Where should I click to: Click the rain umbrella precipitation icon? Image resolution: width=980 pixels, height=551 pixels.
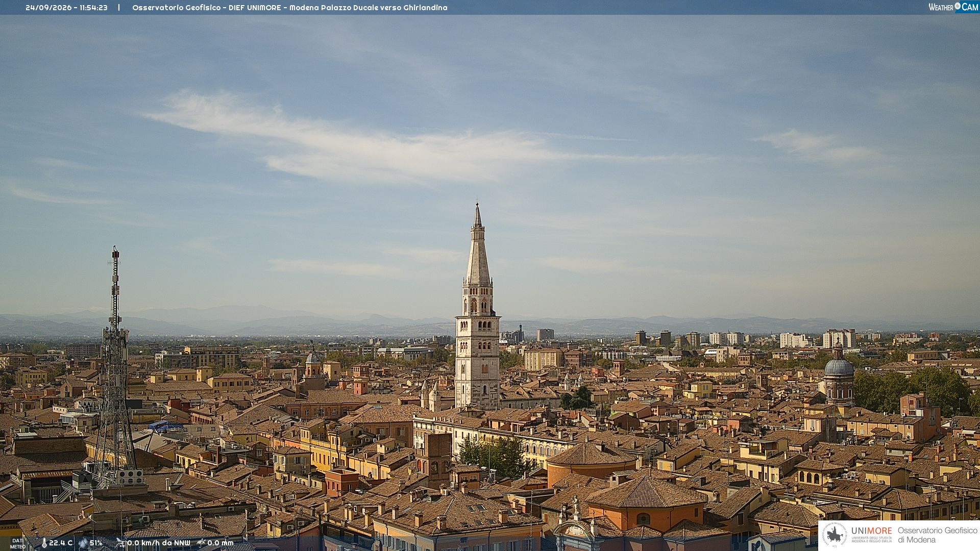coord(201,543)
